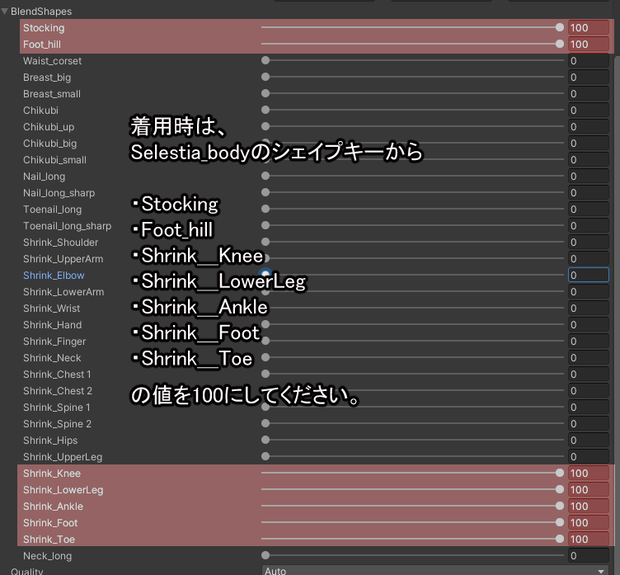Select the Breast_big value field
This screenshot has height=575, width=620.
pos(588,77)
